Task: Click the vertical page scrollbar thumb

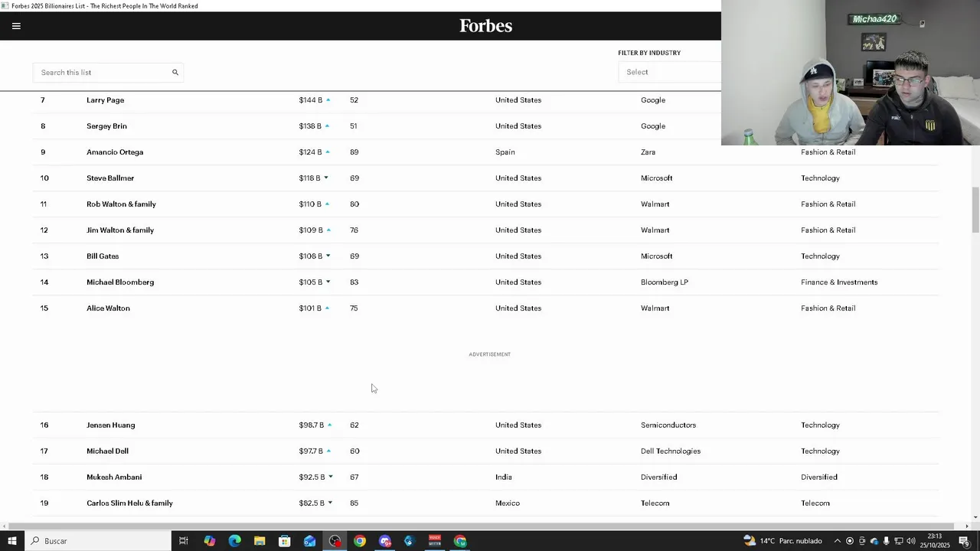Action: pyautogui.click(x=975, y=210)
